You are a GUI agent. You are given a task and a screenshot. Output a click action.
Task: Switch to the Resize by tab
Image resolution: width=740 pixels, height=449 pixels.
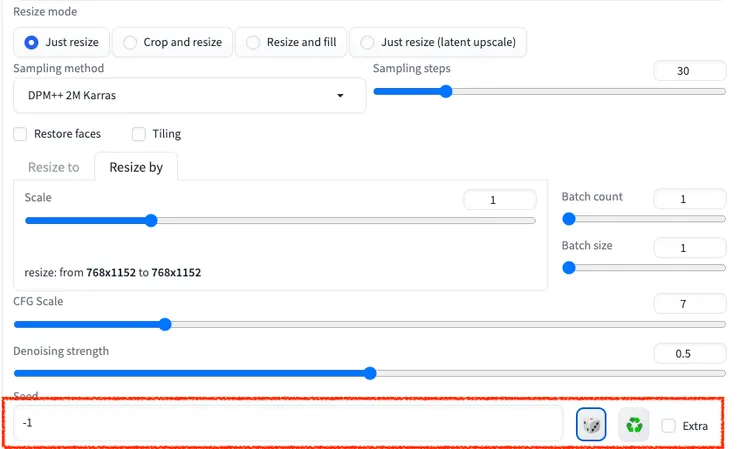click(x=136, y=167)
